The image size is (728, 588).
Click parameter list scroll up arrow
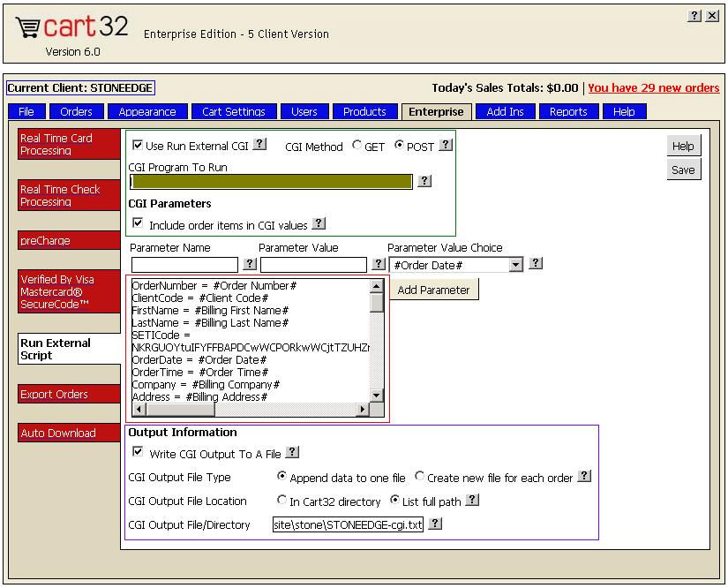tap(377, 287)
